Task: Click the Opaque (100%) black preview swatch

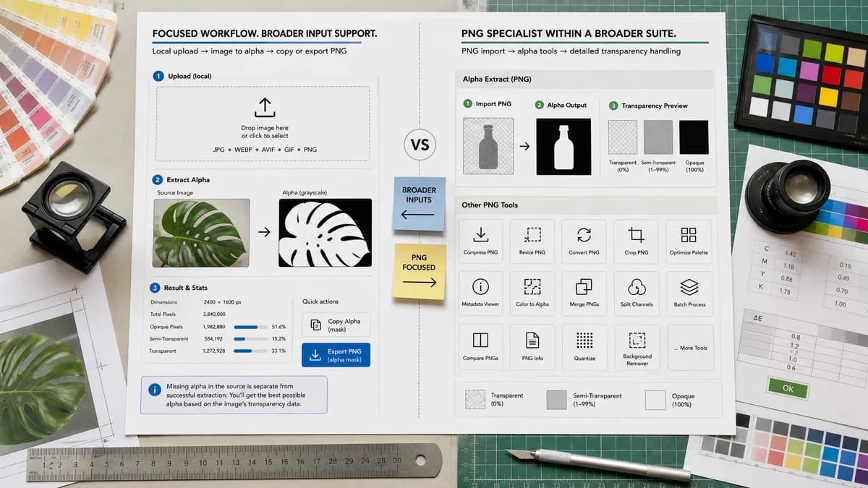Action: (694, 137)
